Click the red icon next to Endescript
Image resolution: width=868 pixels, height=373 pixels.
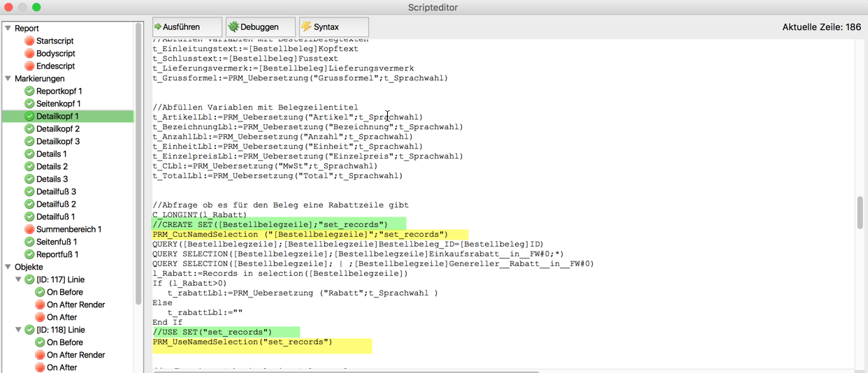(x=29, y=66)
